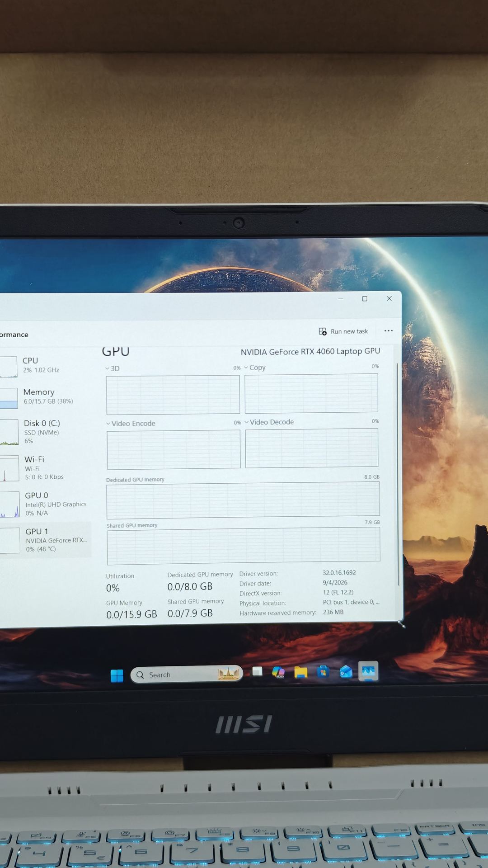Click the Eiffel Tower search highlight icon
Viewport: 488px width, 868px height.
click(x=228, y=674)
